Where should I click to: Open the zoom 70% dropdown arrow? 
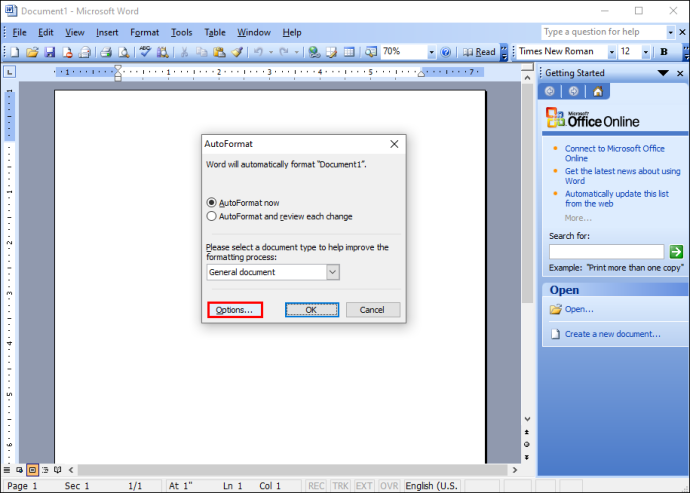[431, 52]
